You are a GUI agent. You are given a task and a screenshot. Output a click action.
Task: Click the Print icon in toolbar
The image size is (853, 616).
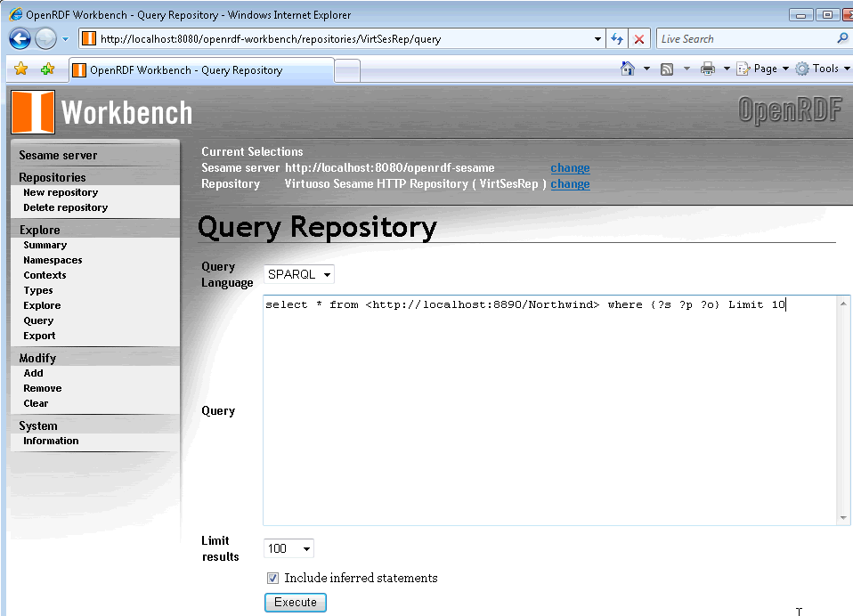[x=708, y=69]
